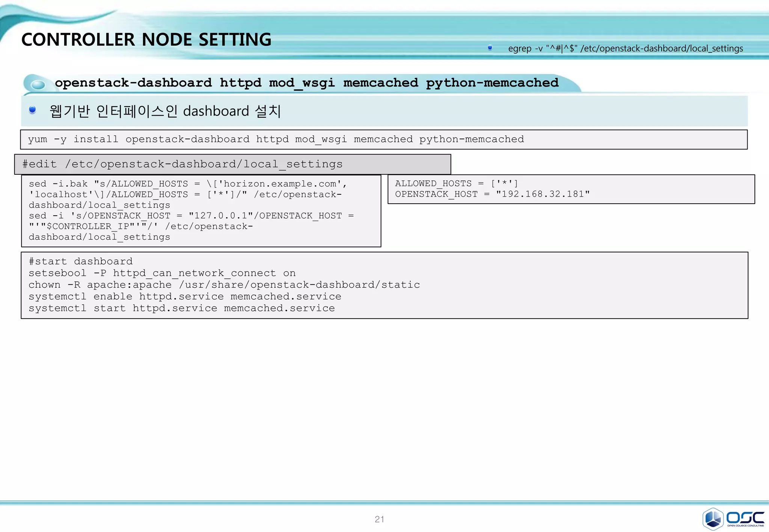Click the ALLOWED_HOSTS = ['*'] line
The image size is (769, 532).
(x=456, y=183)
